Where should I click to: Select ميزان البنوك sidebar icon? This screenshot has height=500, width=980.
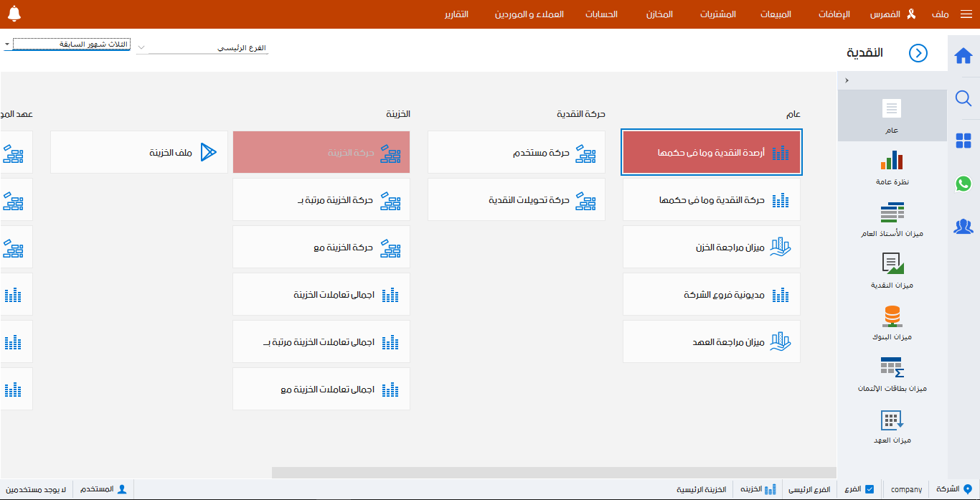(892, 321)
